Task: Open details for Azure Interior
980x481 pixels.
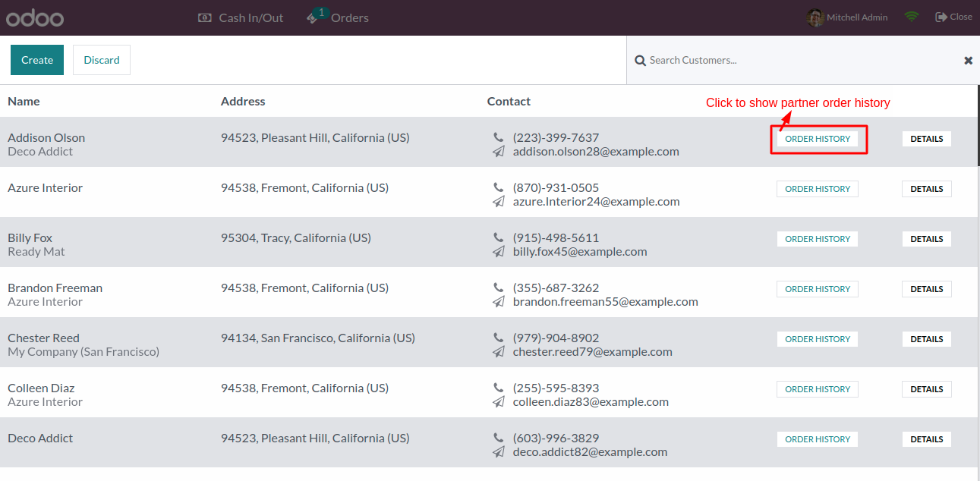Action: [927, 189]
